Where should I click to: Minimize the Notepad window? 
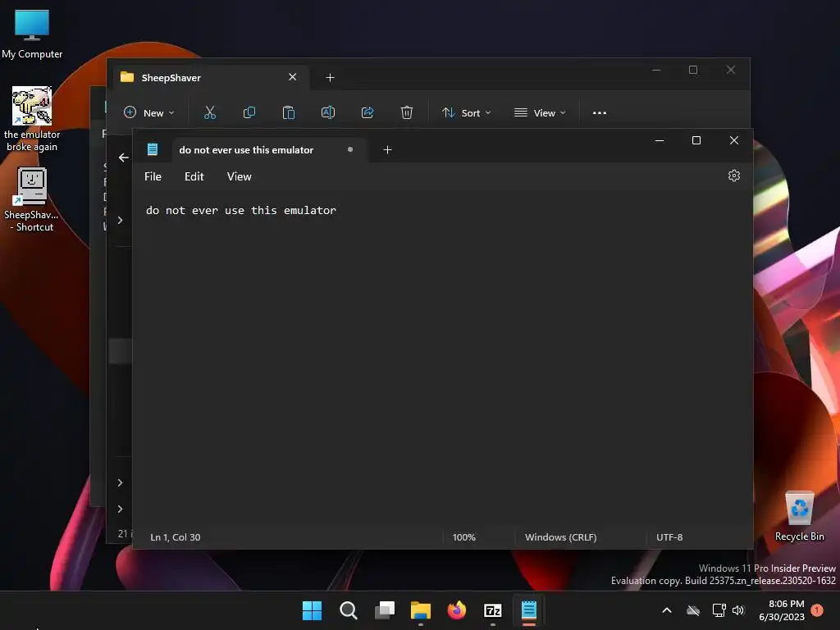coord(660,140)
